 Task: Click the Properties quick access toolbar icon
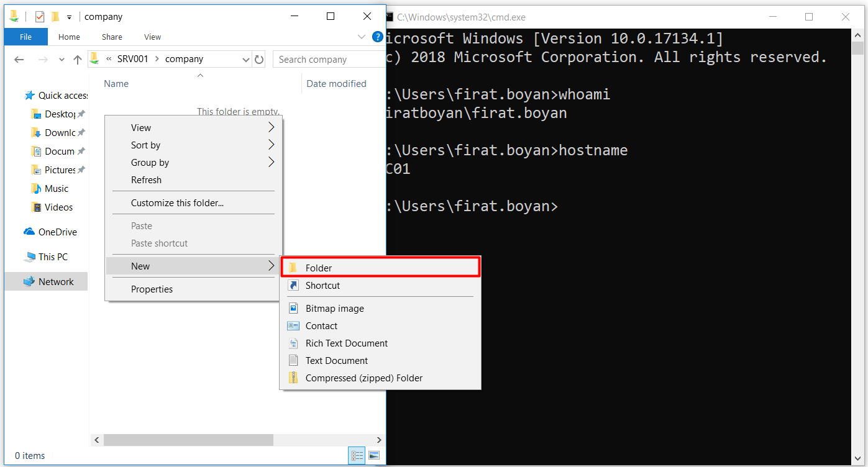point(40,17)
